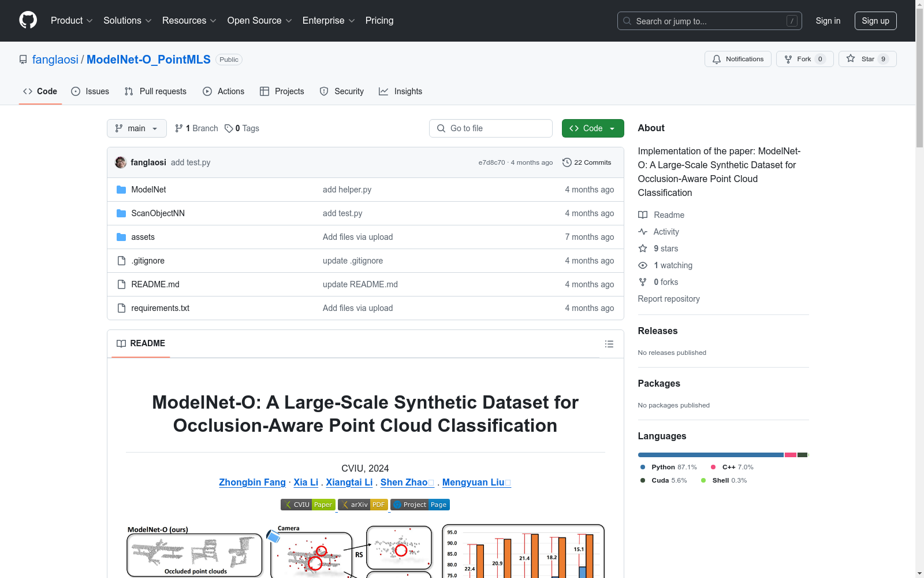Screen dimensions: 924x578
Task: Open the main branch dropdown
Action: click(136, 128)
